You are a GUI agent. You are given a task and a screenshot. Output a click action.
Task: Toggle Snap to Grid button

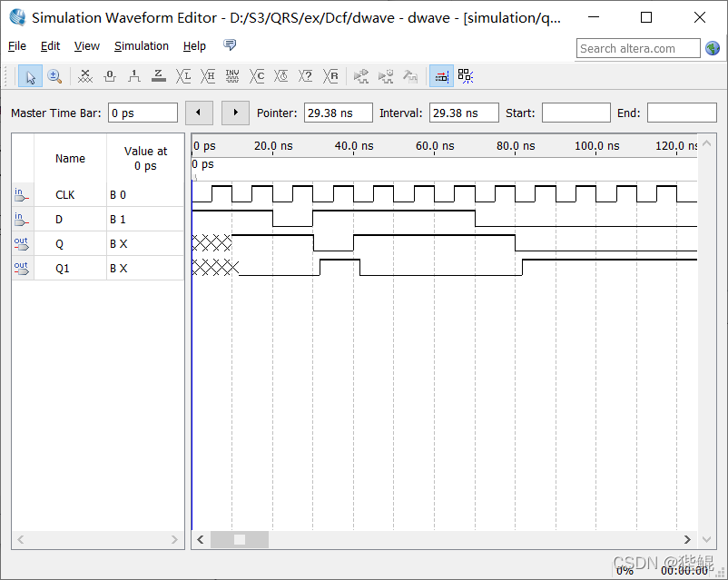(x=441, y=76)
